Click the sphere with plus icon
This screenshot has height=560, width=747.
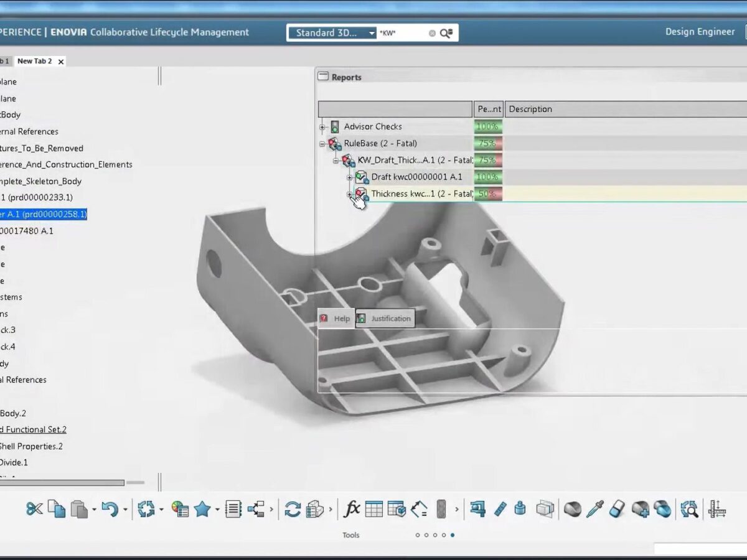pos(641,509)
